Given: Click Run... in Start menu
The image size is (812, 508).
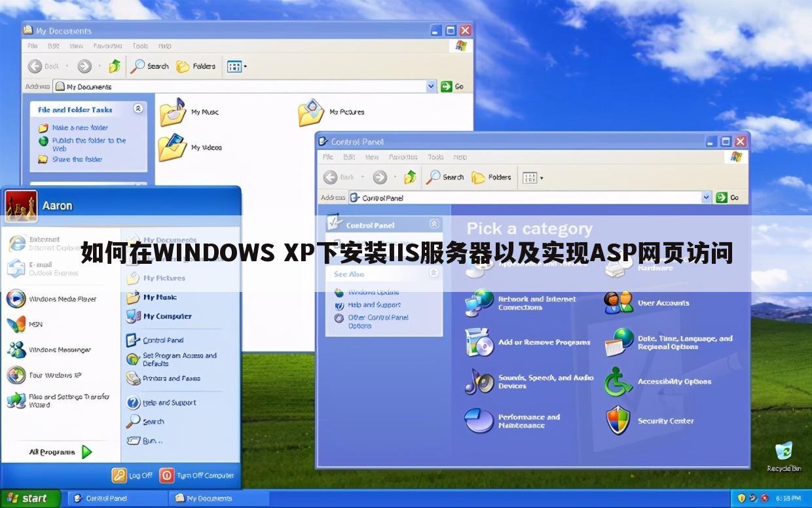Looking at the screenshot, I should click(144, 441).
